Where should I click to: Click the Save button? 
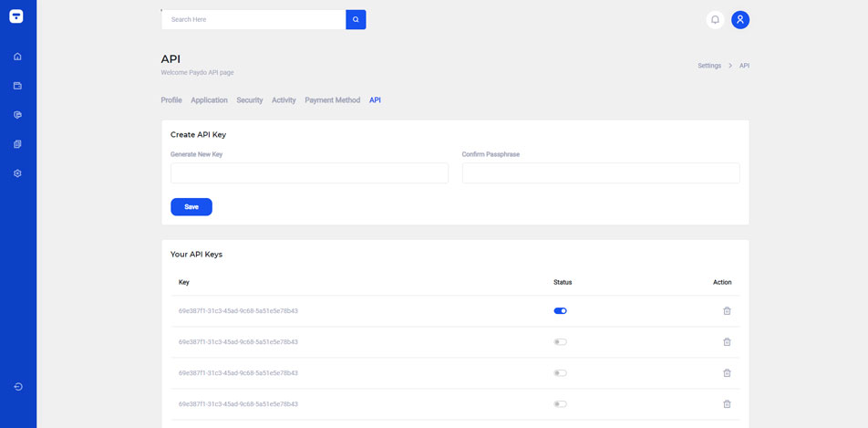[x=191, y=207]
